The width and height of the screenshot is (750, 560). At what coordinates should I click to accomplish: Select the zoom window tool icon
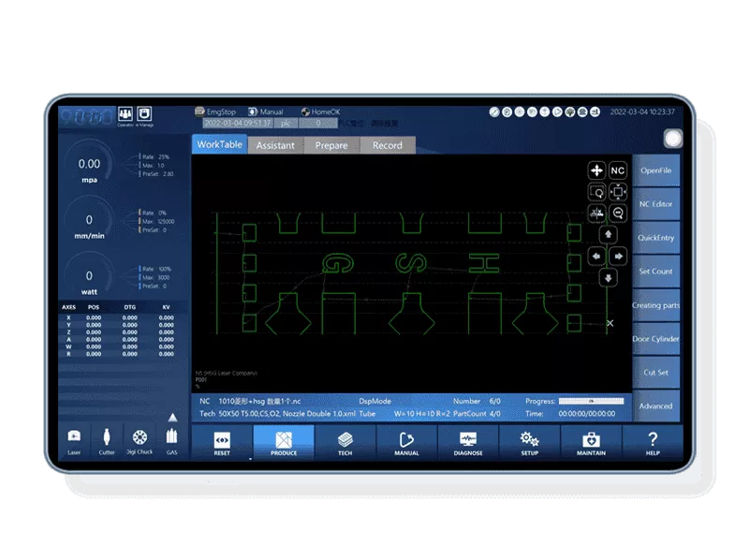pos(596,192)
